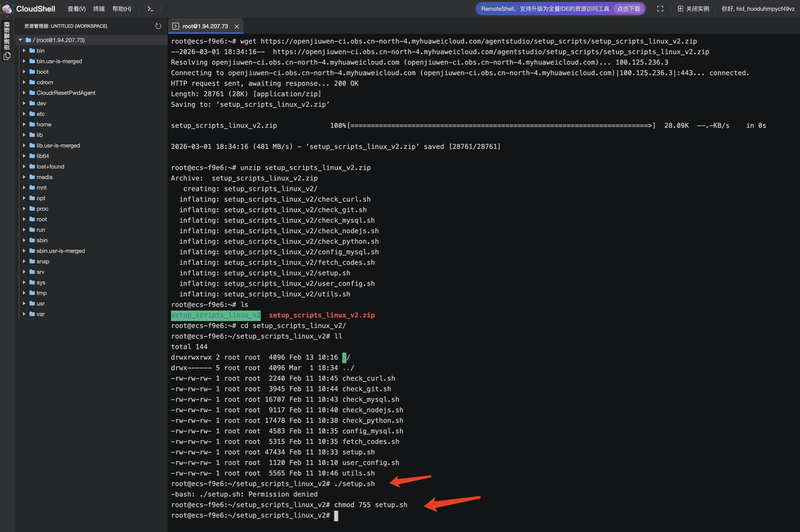This screenshot has width=800, height=532.
Task: Click the CloudShell title text
Action: click(36, 9)
